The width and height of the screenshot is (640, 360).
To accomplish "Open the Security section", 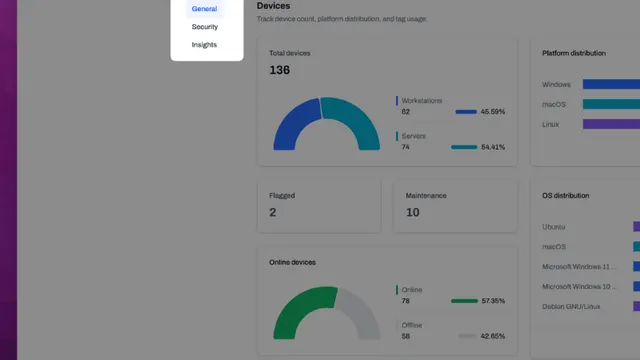I will 205,27.
